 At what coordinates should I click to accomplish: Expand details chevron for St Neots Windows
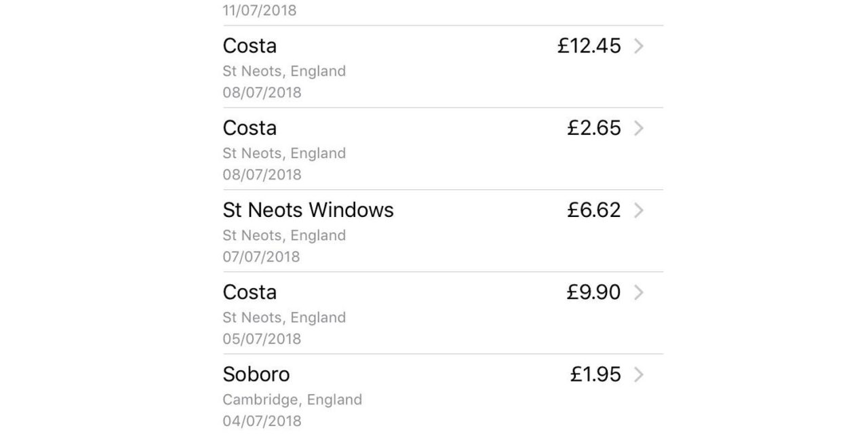(x=638, y=210)
